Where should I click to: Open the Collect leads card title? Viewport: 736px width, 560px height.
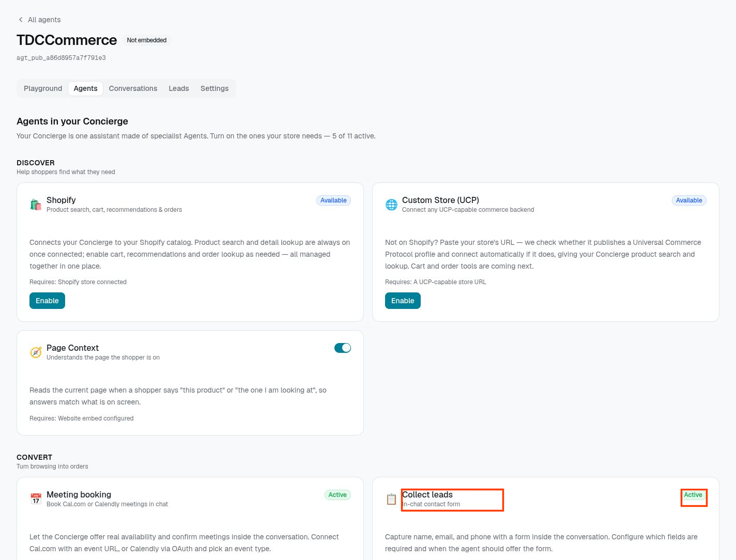(427, 494)
